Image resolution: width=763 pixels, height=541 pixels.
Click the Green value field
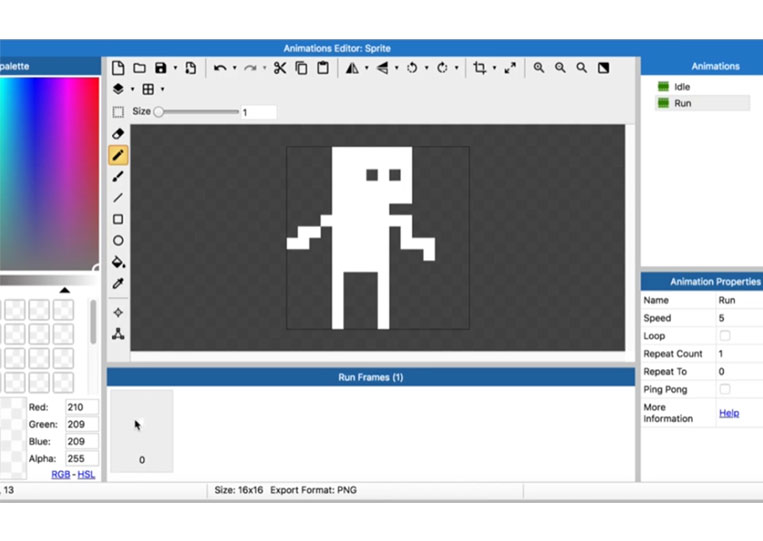click(82, 424)
